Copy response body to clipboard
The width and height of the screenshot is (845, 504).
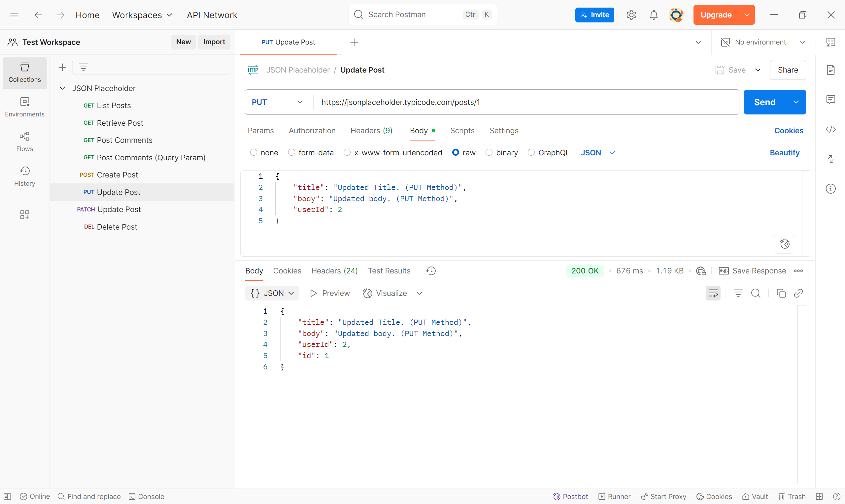click(x=781, y=293)
